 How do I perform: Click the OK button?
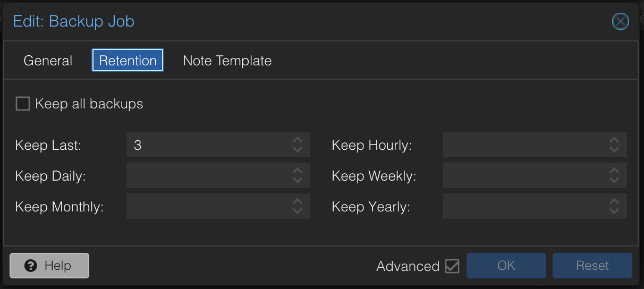point(506,266)
